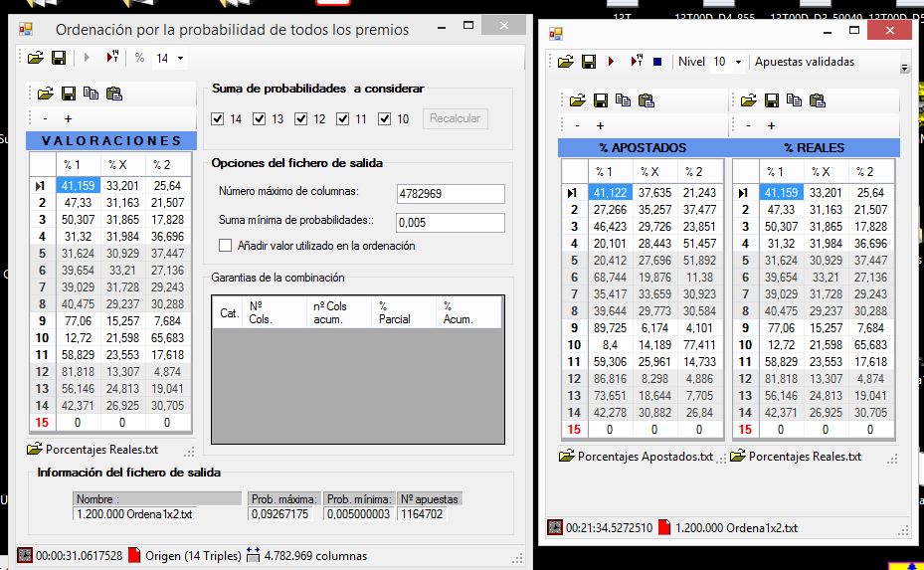Open folder icon above % APOSTADOS grid
924x570 pixels.
(x=578, y=100)
